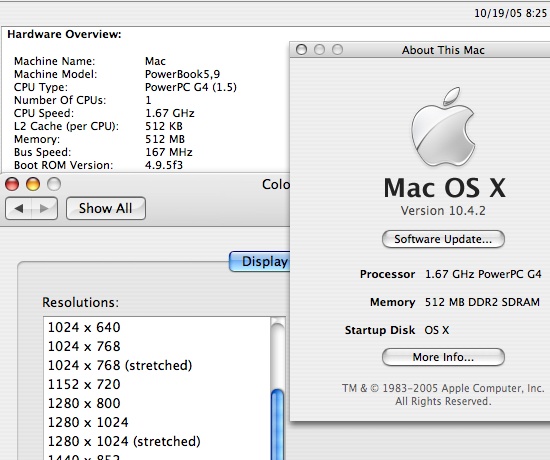Minimize the display preferences window
This screenshot has height=460, width=550.
33,184
